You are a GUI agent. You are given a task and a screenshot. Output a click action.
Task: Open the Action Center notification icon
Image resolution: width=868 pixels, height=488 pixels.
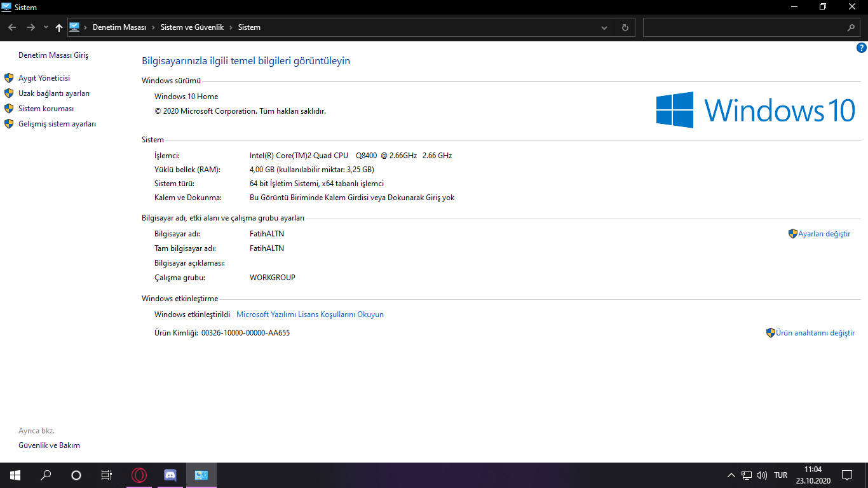(847, 475)
